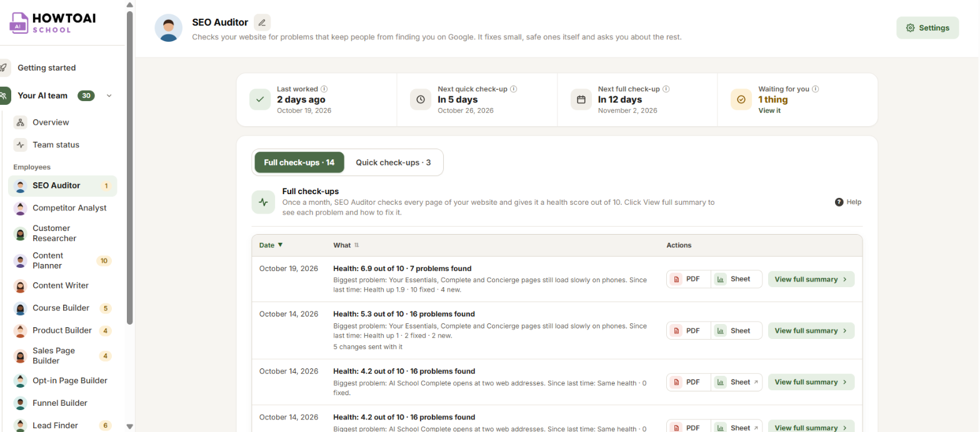Click the large SEO Auditor profile avatar in header
Viewport: 980px width, 432px height.
(168, 28)
